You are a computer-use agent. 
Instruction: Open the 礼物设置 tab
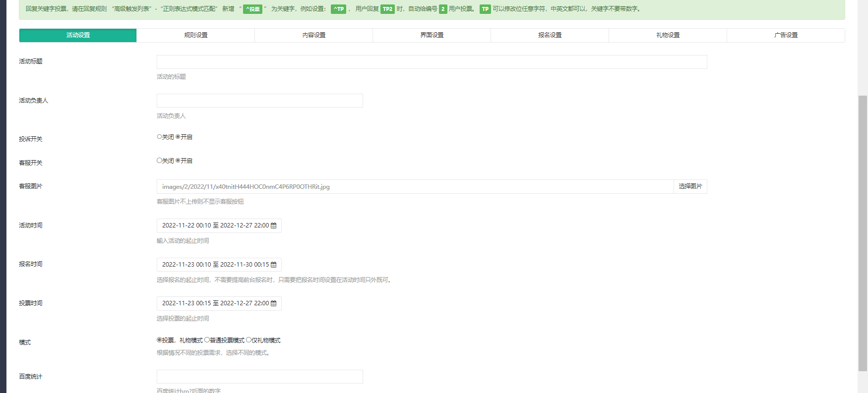coord(668,35)
